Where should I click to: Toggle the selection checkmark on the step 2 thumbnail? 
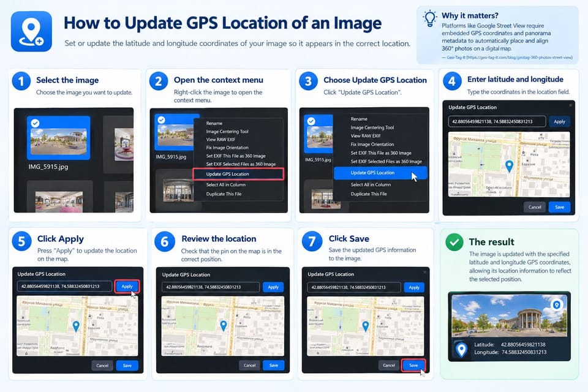[x=161, y=119]
